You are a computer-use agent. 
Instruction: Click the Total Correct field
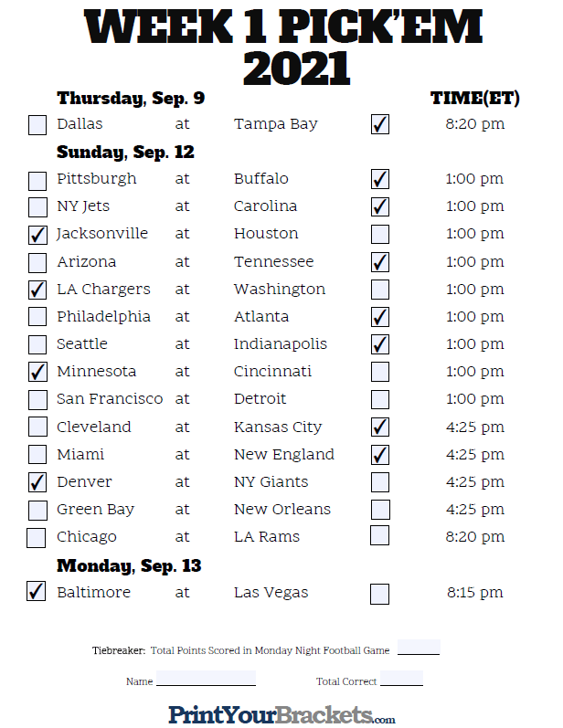(401, 678)
